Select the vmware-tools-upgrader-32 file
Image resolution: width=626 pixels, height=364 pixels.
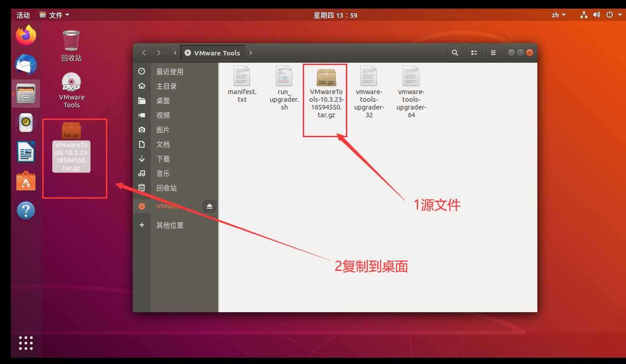369,92
